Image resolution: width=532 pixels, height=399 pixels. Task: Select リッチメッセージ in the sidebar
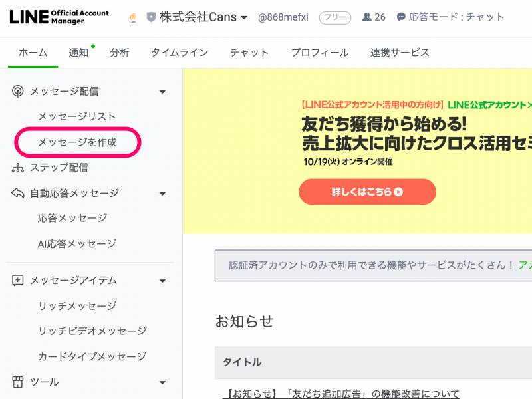(x=77, y=306)
